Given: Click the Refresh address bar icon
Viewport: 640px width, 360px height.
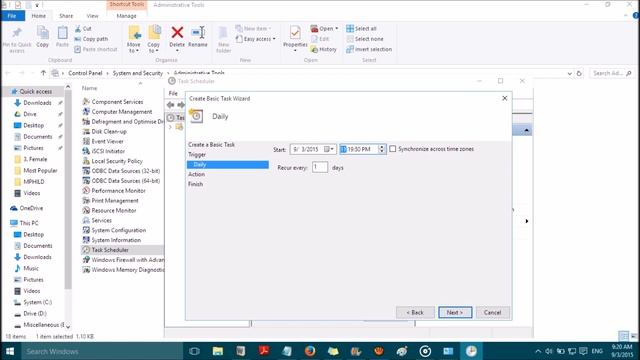Looking at the screenshot, I should tap(579, 73).
